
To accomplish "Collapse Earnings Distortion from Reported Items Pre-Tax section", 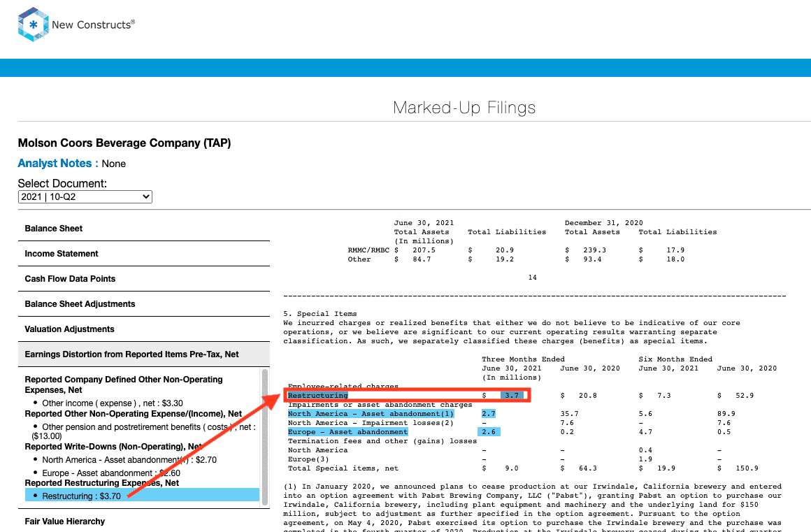I will click(x=144, y=354).
